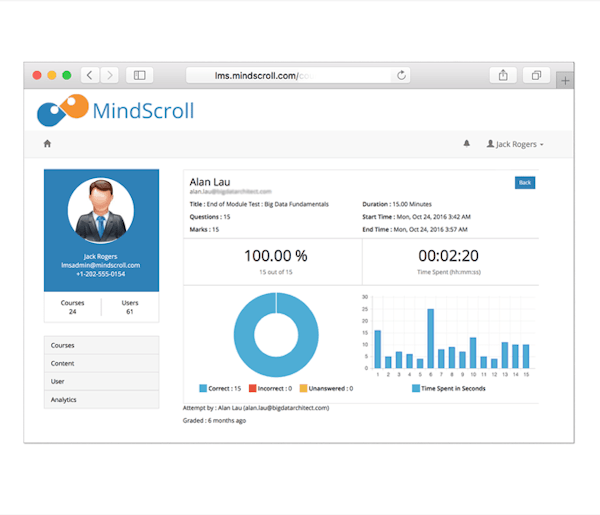Viewport: 600px width, 515px height.
Task: Open the notifications bell icon
Action: click(x=466, y=144)
